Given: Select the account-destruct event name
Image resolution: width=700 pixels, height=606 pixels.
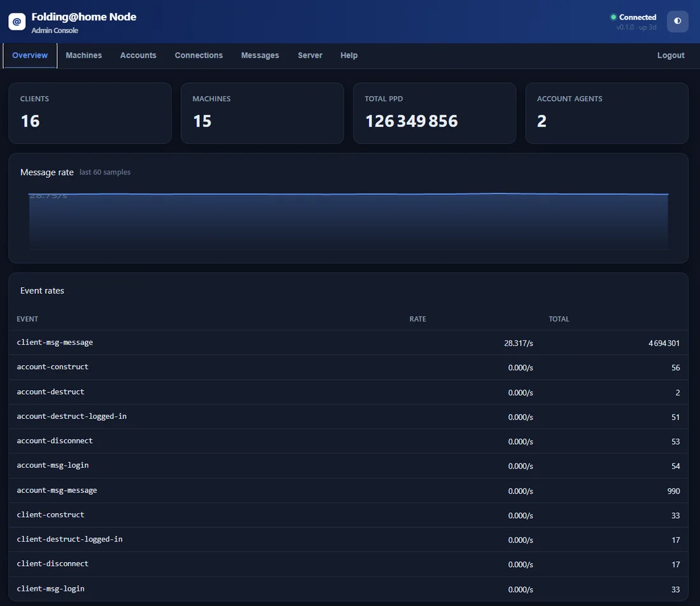Looking at the screenshot, I should pyautogui.click(x=50, y=391).
